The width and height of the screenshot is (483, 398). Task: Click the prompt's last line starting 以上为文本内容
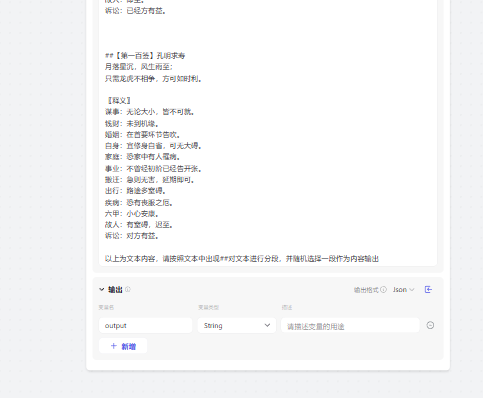(242, 259)
